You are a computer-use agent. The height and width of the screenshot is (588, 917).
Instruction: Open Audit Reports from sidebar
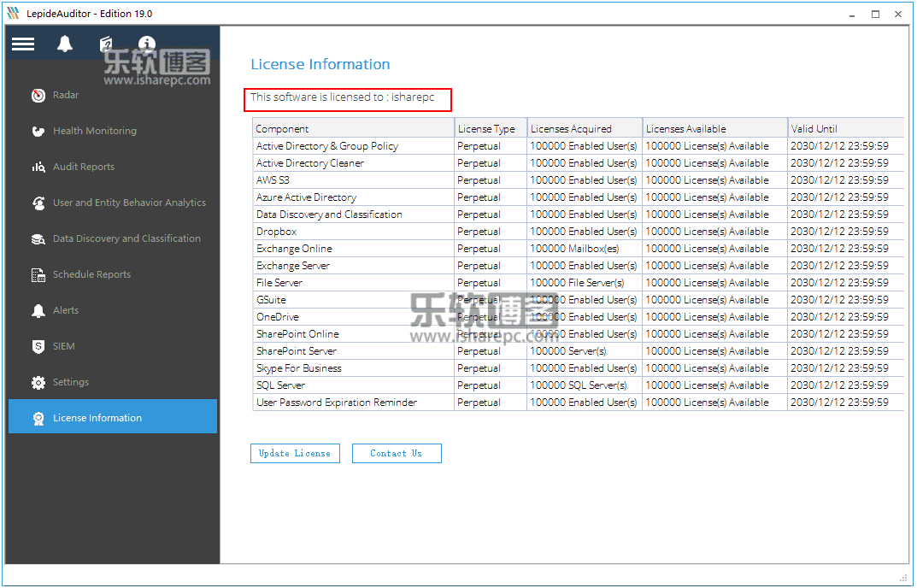click(x=84, y=167)
